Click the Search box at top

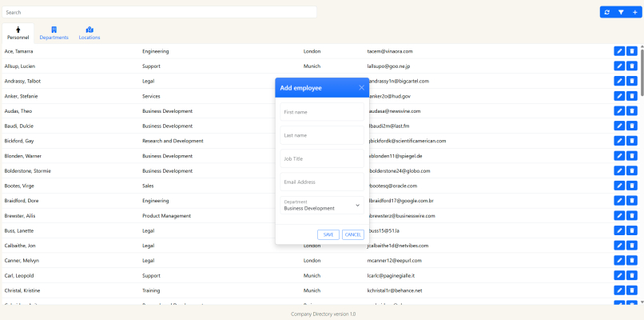click(x=160, y=12)
